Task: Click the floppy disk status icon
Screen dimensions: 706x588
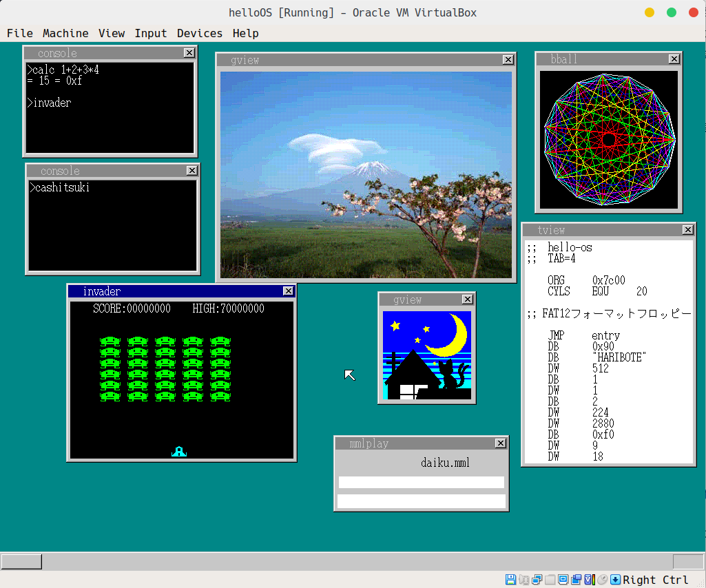Action: click(x=510, y=580)
